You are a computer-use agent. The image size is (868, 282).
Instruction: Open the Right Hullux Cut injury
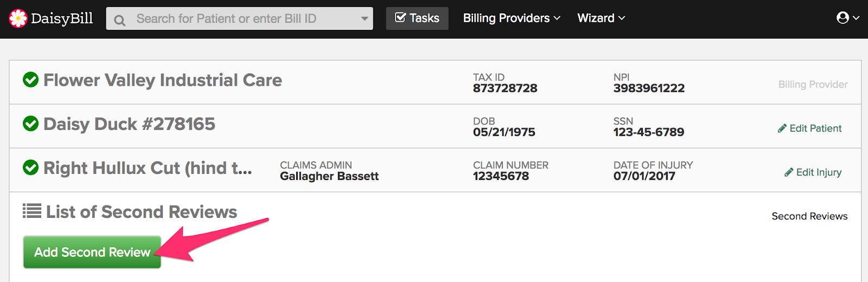coord(148,168)
